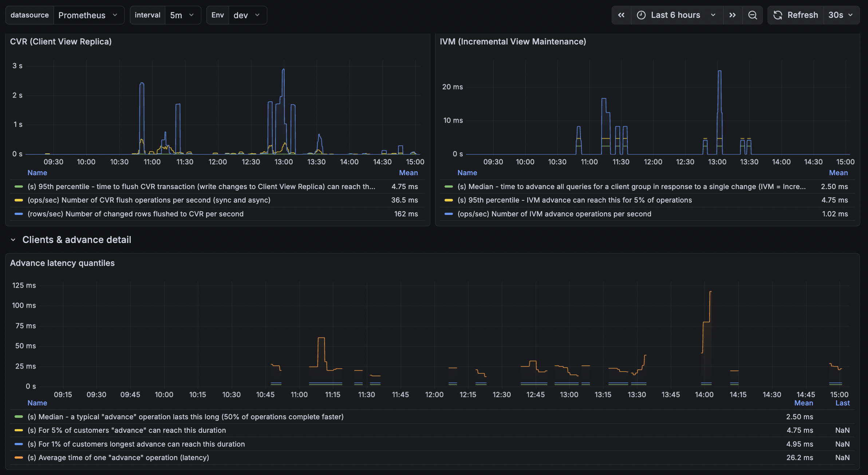Sort the IVM legend by Name header
The width and height of the screenshot is (868, 475).
[x=467, y=173]
